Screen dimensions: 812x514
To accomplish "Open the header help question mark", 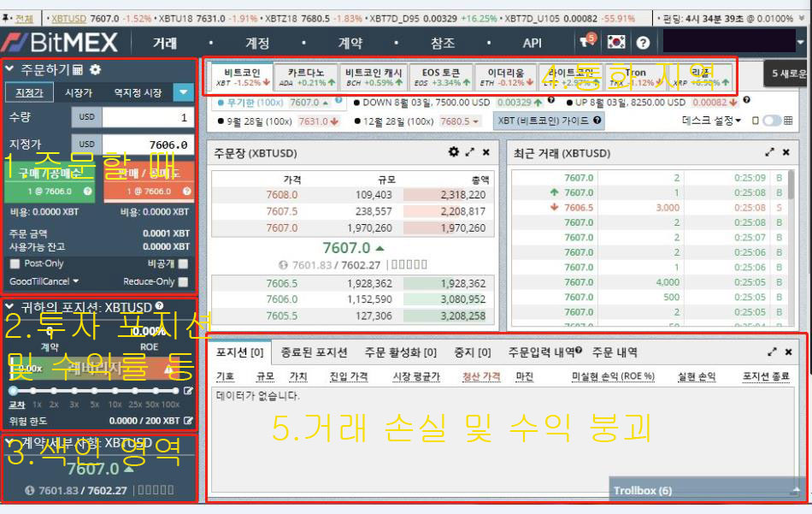I will [x=643, y=43].
